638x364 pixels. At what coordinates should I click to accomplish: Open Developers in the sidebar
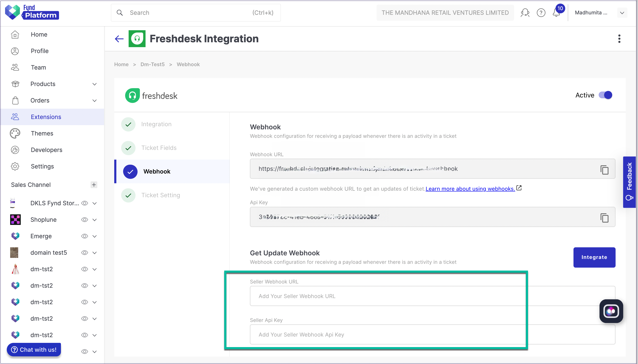pyautogui.click(x=52, y=150)
